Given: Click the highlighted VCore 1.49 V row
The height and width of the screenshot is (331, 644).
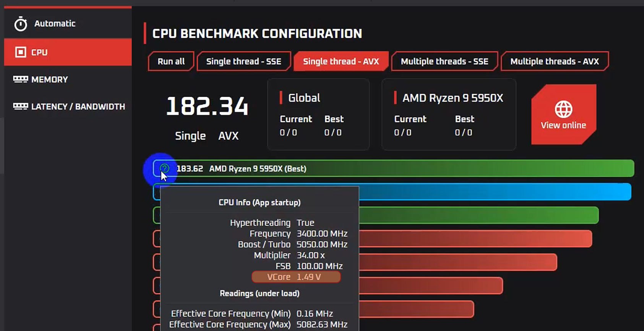Looking at the screenshot, I should coord(296,277).
